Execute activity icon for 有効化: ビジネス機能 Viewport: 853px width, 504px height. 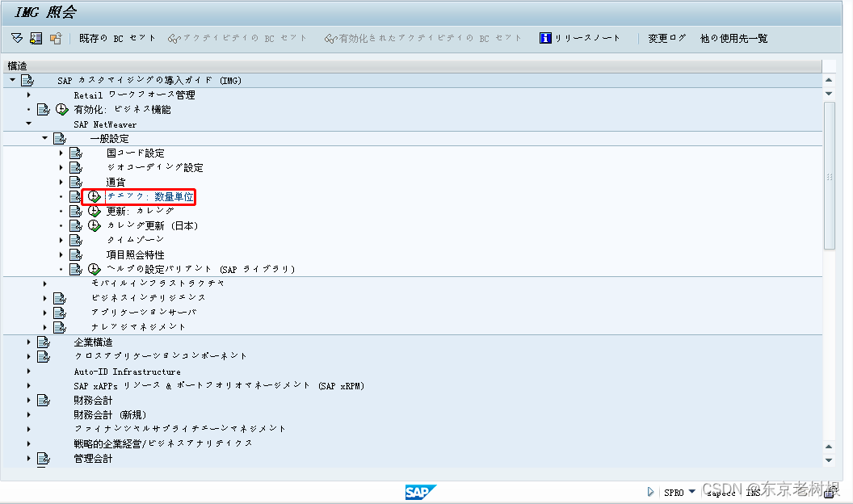click(x=62, y=109)
